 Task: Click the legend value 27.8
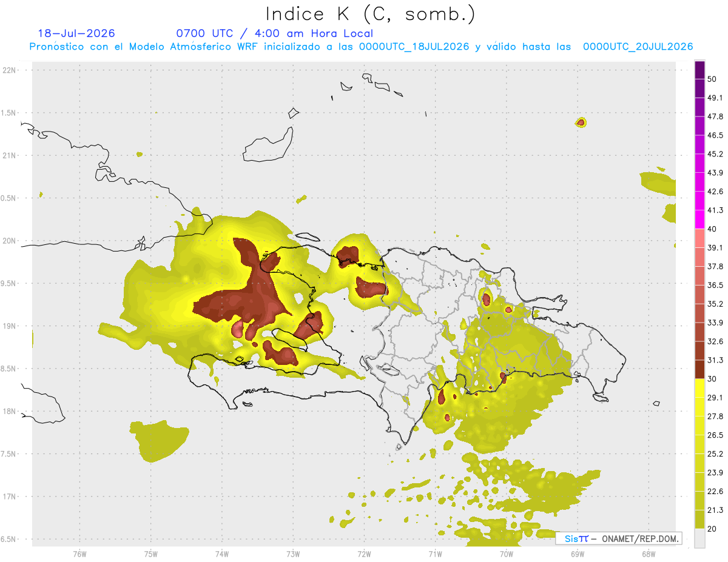tap(715, 416)
